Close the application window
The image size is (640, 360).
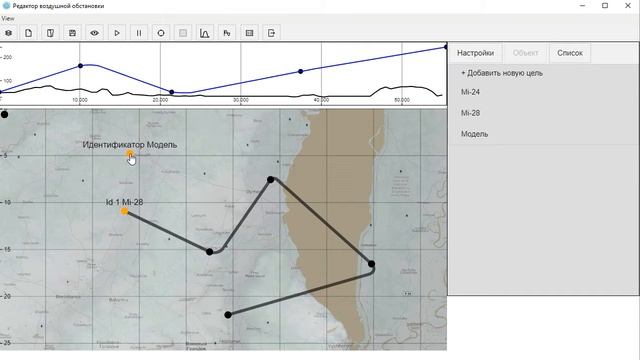(x=628, y=6)
